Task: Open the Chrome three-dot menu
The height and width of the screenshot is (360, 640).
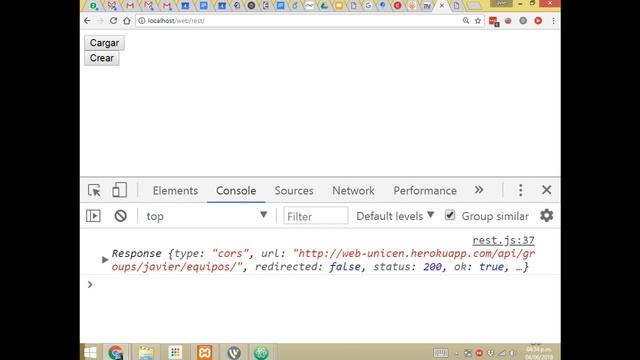Action: coord(553,20)
